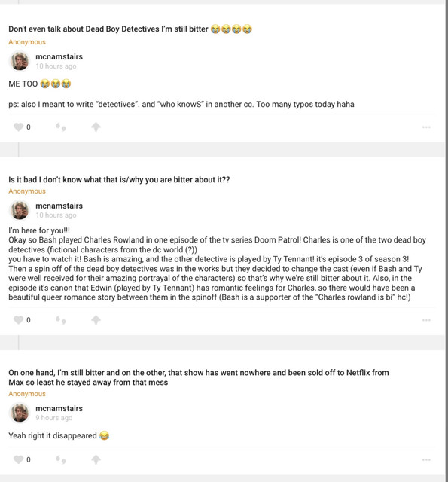Image resolution: width=448 pixels, height=482 pixels.
Task: Like the Doom Patrol explanation answer
Action: coord(18,319)
